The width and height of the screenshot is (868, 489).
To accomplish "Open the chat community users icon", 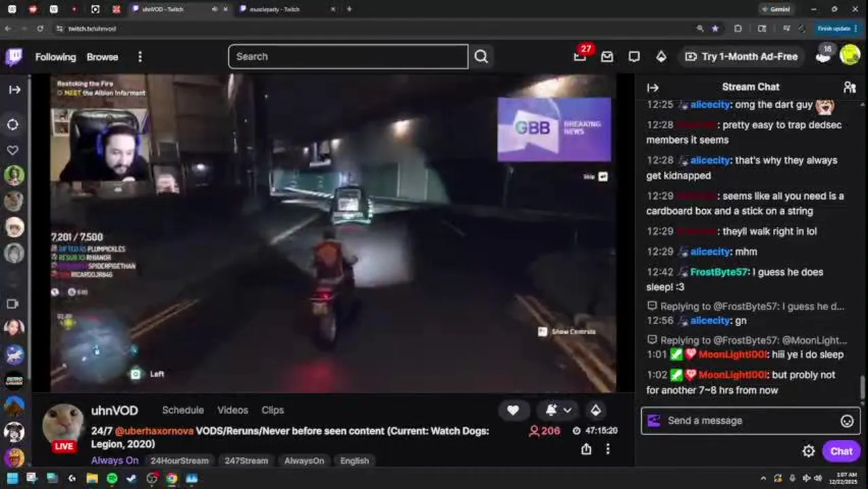I will click(849, 87).
